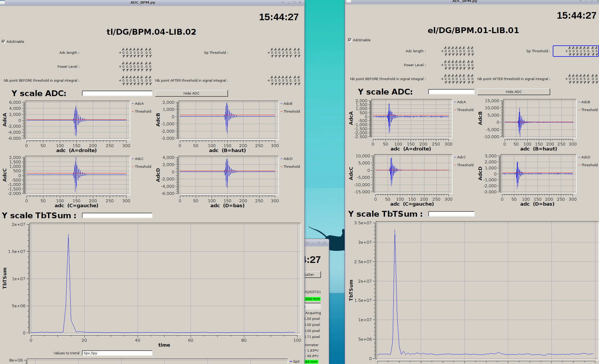Click down arrow below digit 5 in BPM.01 Sp Threshold
599x364 pixels.
585,55
